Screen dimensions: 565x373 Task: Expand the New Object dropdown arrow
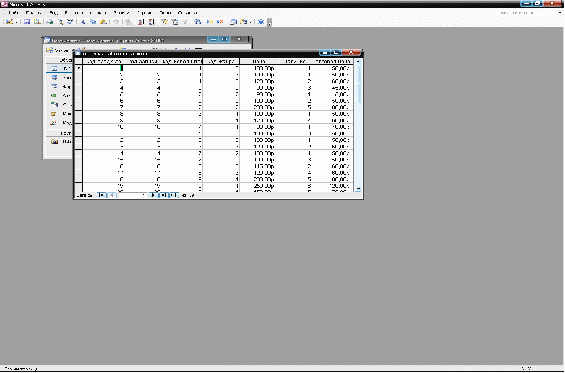click(x=250, y=22)
